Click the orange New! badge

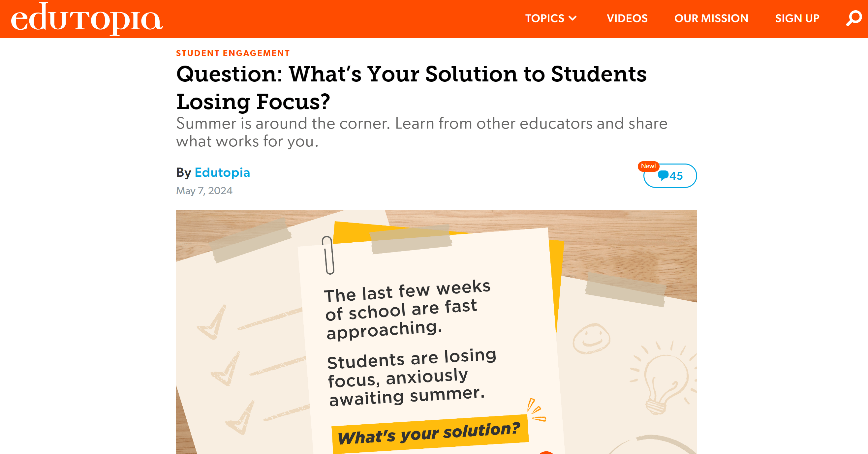tap(648, 166)
